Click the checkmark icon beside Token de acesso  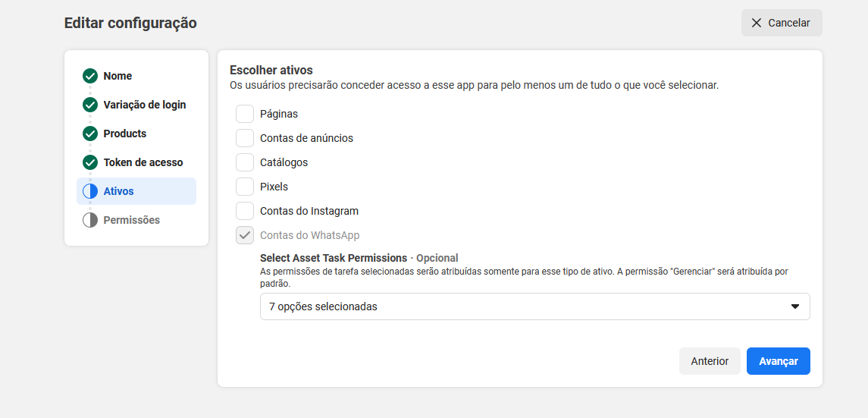click(90, 162)
